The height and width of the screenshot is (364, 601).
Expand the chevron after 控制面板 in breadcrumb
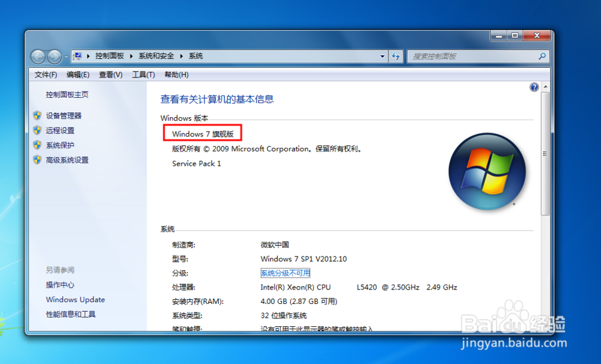pos(130,56)
